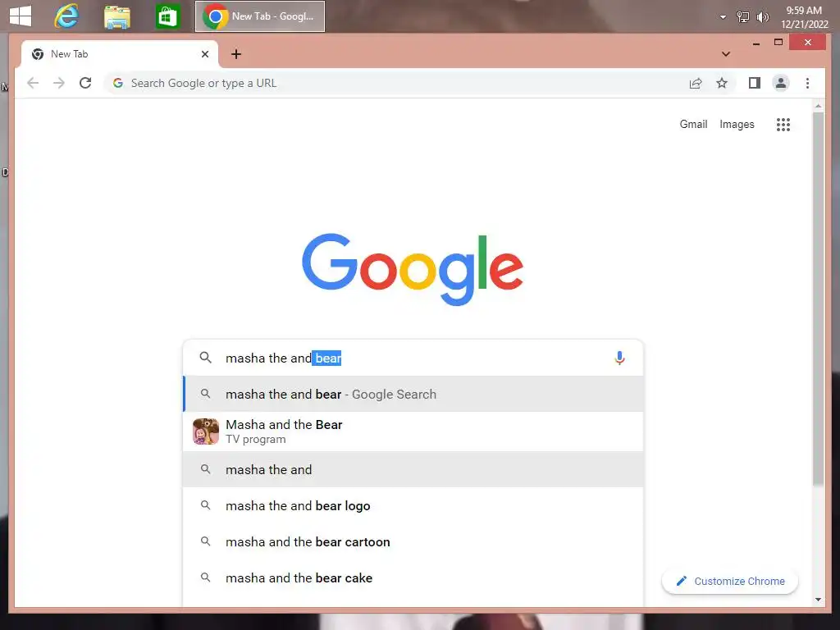Select the New Tab browser tab

pyautogui.click(x=119, y=54)
